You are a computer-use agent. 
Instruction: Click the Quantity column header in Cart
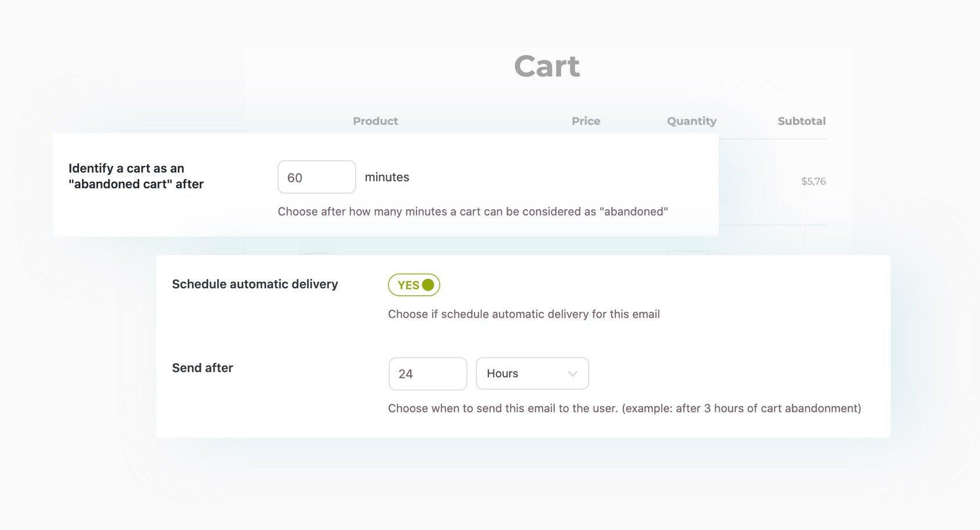point(691,121)
